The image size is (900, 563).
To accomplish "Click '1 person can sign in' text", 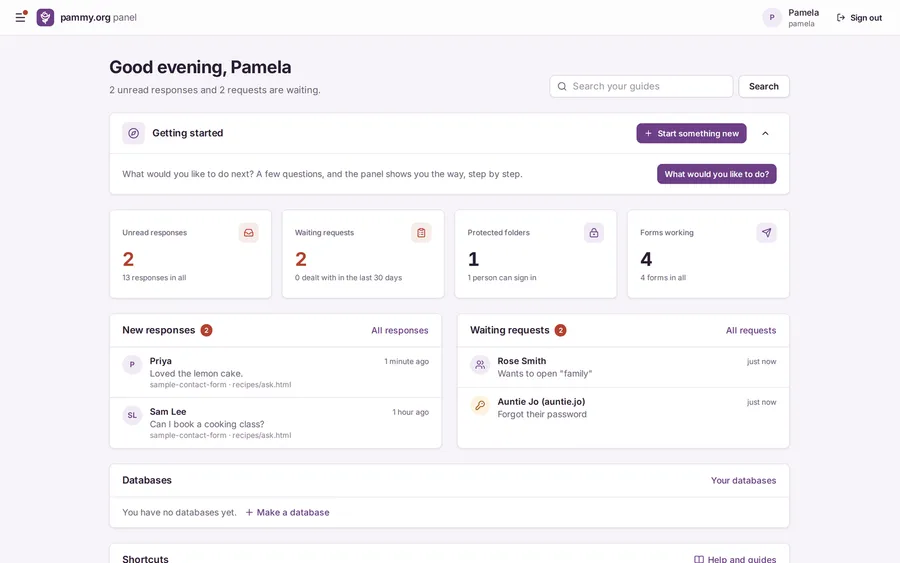I will pyautogui.click(x=502, y=278).
